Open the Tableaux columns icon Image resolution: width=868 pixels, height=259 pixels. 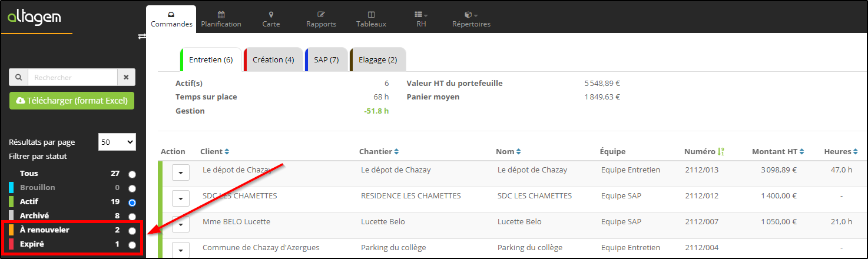(371, 14)
